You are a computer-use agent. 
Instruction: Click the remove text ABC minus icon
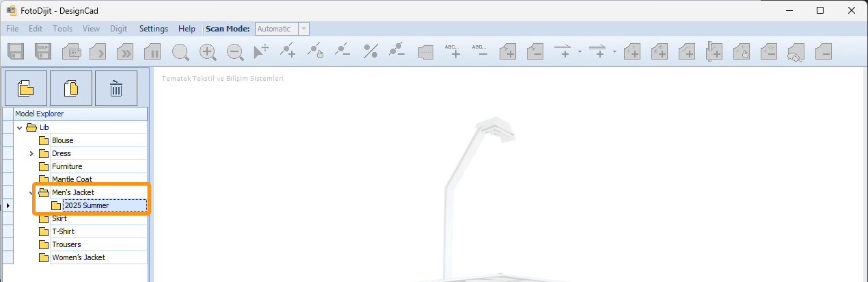[480, 51]
